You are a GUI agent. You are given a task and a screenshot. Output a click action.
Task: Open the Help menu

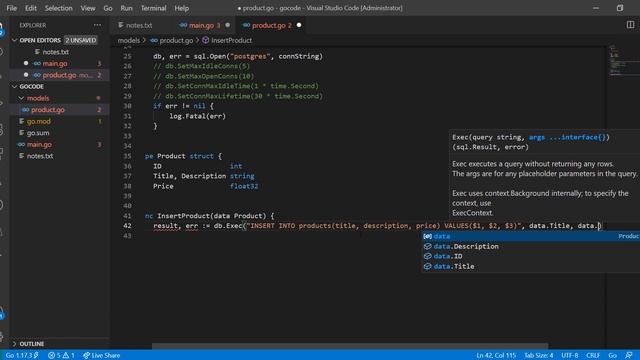182,8
